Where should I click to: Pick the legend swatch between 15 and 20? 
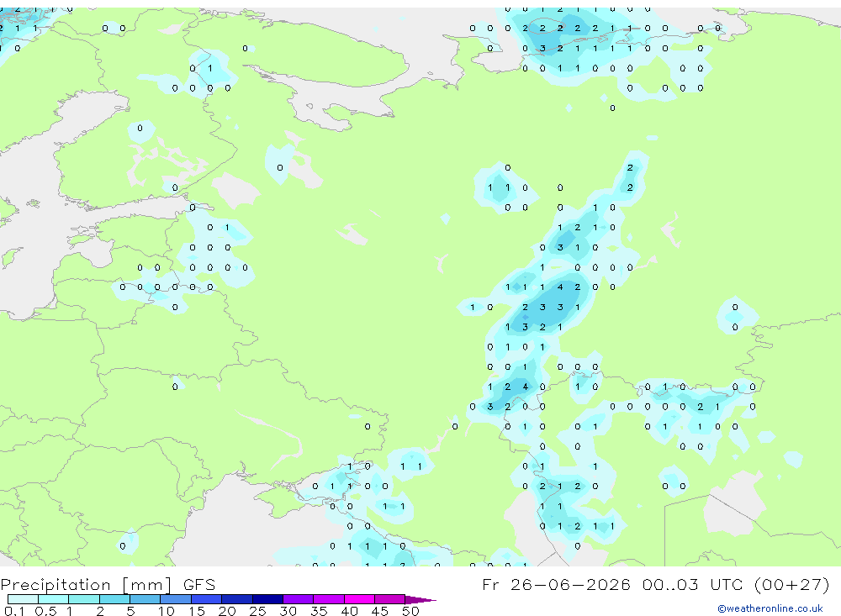(207, 599)
